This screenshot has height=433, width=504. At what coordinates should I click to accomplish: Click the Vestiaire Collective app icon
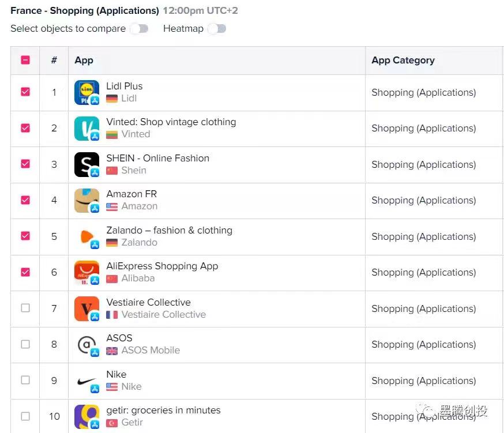click(86, 308)
